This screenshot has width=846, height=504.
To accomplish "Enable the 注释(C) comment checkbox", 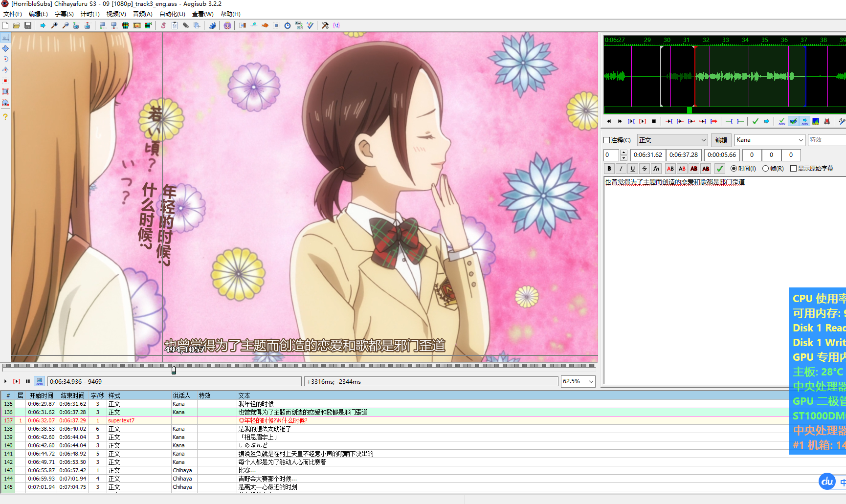I will coord(607,140).
